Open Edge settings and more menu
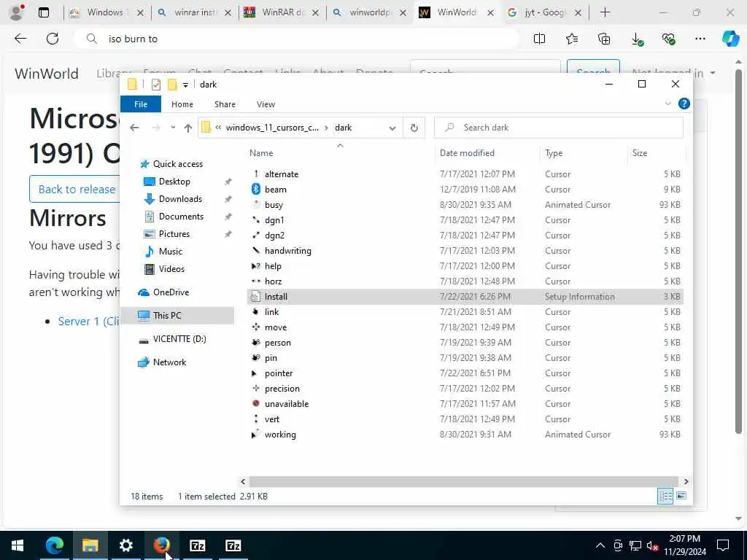 pyautogui.click(x=700, y=39)
